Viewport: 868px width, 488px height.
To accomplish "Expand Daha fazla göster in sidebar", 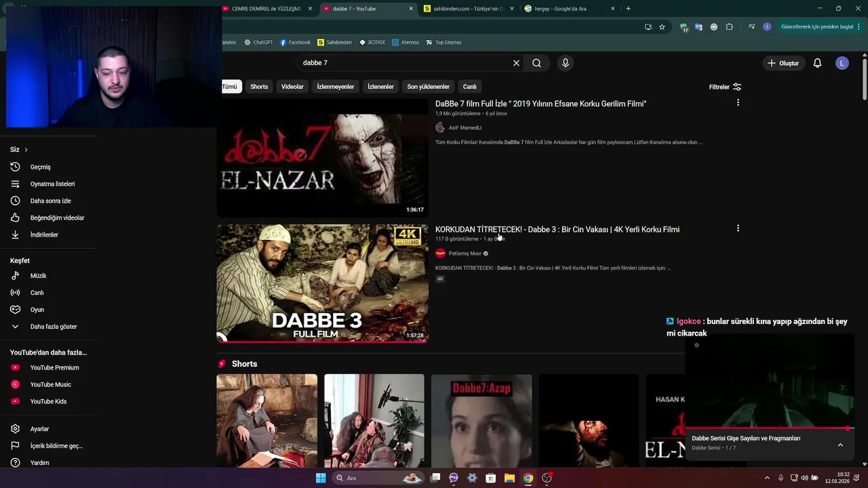I will (x=53, y=327).
